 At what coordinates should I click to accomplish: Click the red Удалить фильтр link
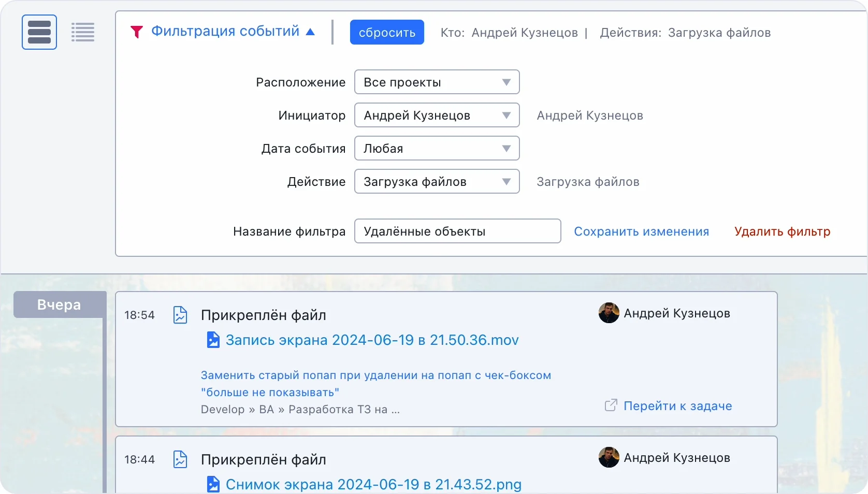(x=782, y=231)
